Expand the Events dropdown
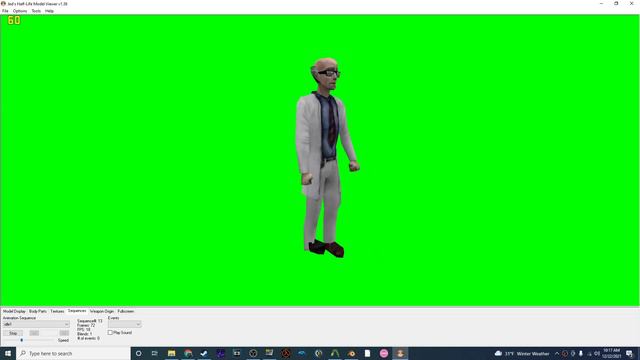 pyautogui.click(x=124, y=324)
